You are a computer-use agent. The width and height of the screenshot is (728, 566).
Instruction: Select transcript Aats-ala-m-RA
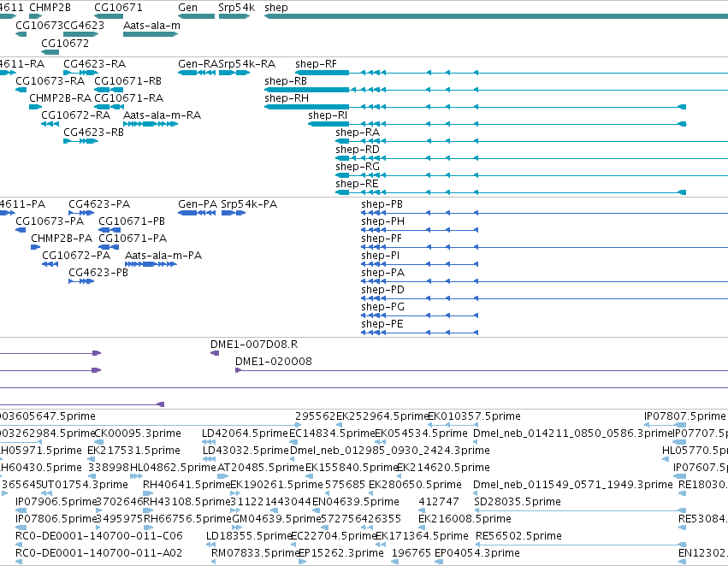tap(151, 124)
